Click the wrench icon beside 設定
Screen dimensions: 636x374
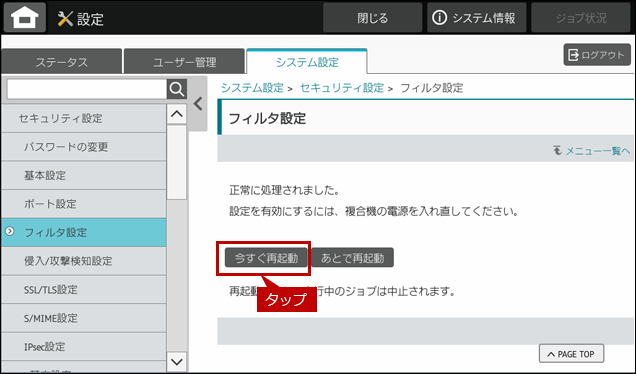pyautogui.click(x=65, y=19)
